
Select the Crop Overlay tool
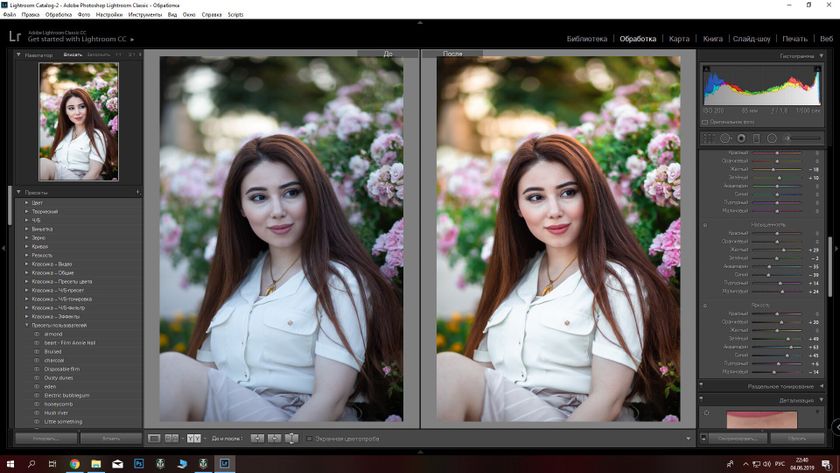[x=709, y=138]
